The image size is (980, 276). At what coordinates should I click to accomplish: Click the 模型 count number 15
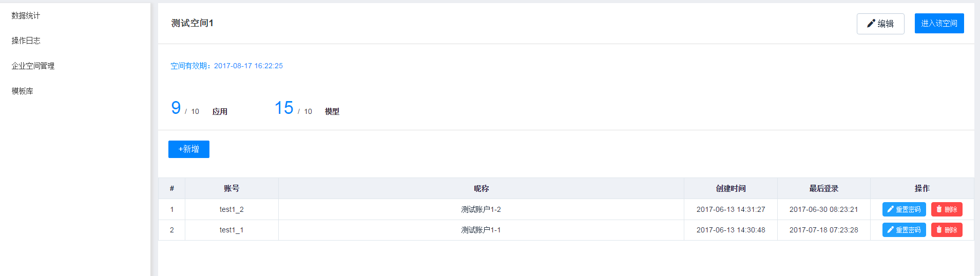tap(284, 108)
